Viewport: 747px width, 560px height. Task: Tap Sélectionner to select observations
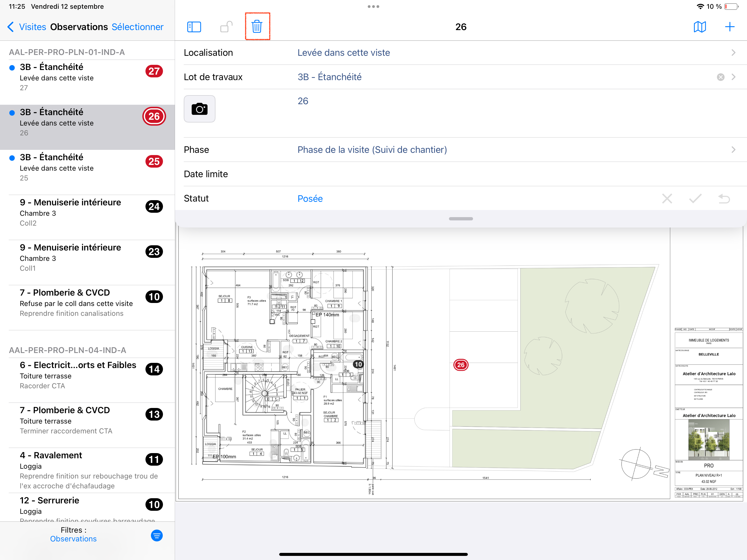coord(138,27)
